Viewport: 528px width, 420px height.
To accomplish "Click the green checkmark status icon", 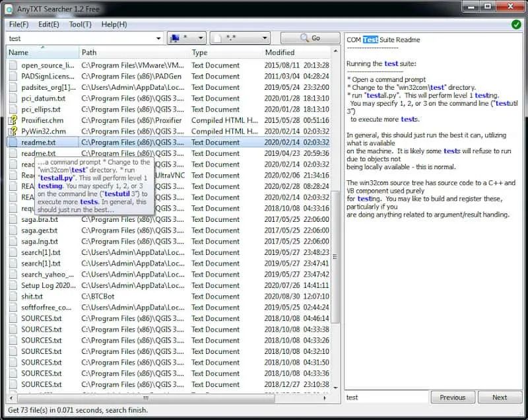I will click(515, 24).
